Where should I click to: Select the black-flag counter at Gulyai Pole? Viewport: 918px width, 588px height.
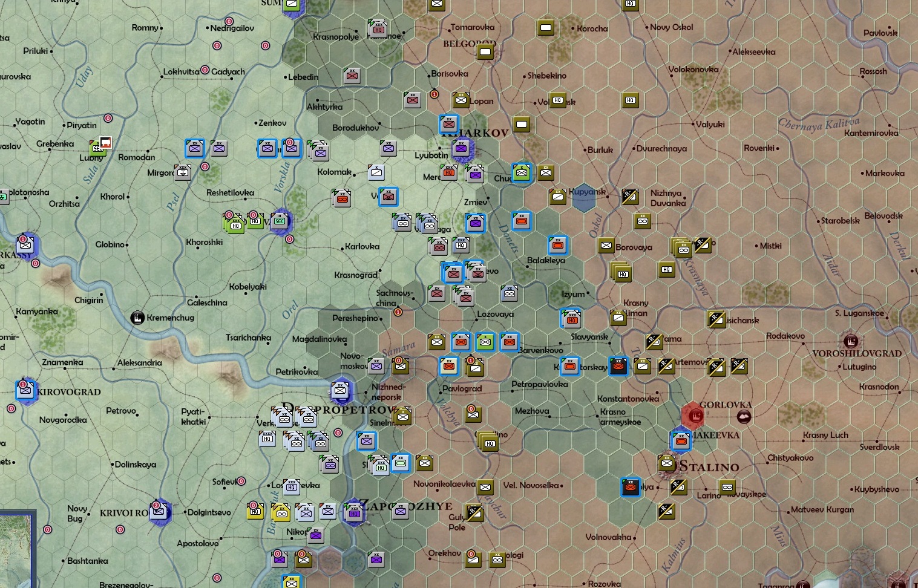coord(475,513)
